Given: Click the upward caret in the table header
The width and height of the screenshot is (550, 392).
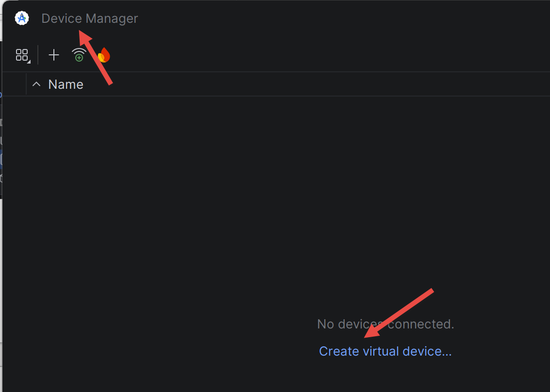Looking at the screenshot, I should tap(36, 84).
